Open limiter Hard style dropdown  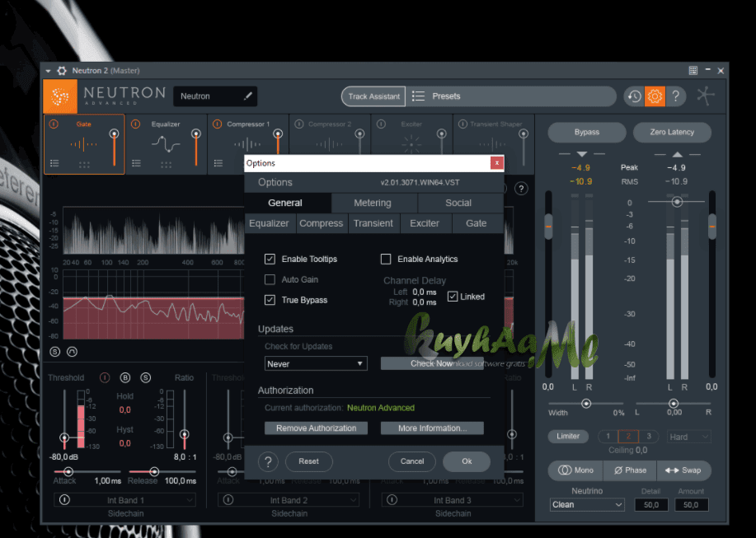(x=688, y=437)
